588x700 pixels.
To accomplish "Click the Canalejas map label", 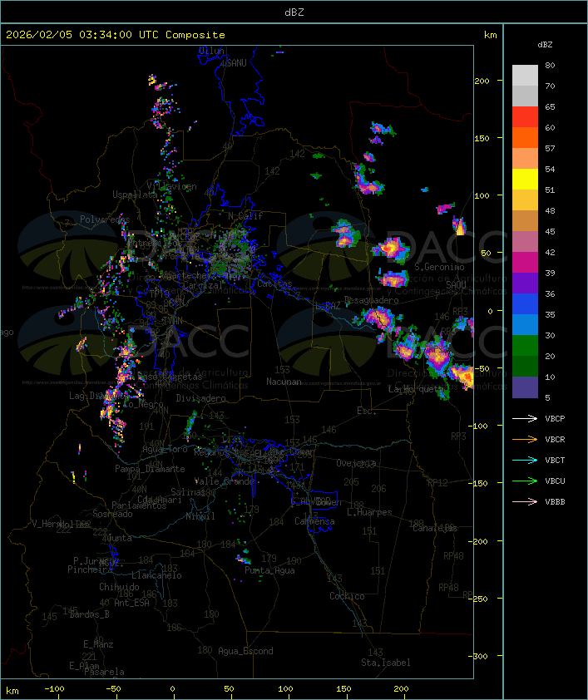I will pyautogui.click(x=435, y=529).
